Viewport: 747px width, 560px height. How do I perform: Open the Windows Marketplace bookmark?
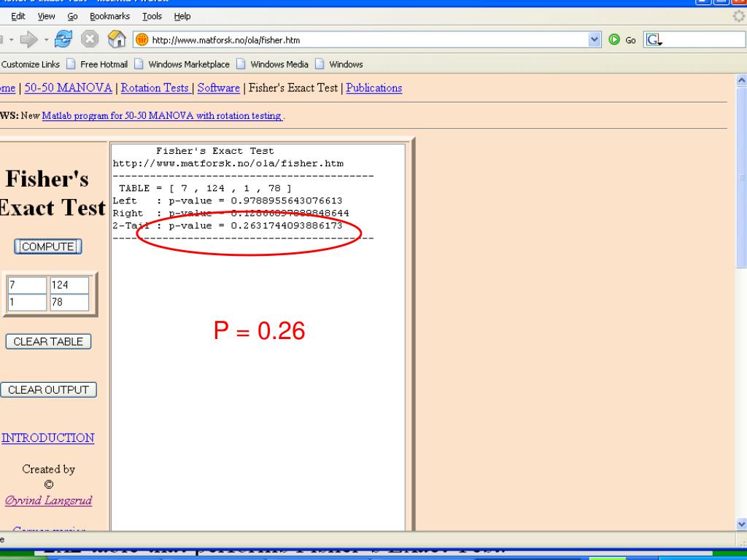point(182,64)
